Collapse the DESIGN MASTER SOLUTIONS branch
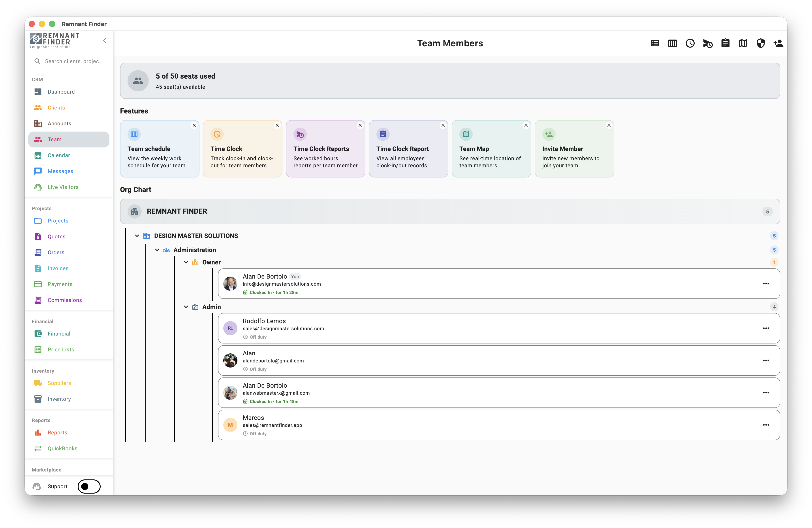The image size is (812, 528). (137, 236)
